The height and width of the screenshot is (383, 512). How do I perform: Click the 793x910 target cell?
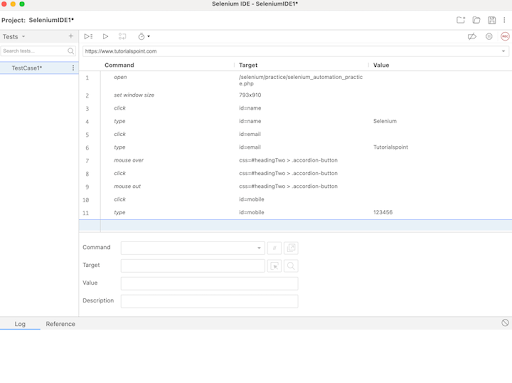point(250,95)
